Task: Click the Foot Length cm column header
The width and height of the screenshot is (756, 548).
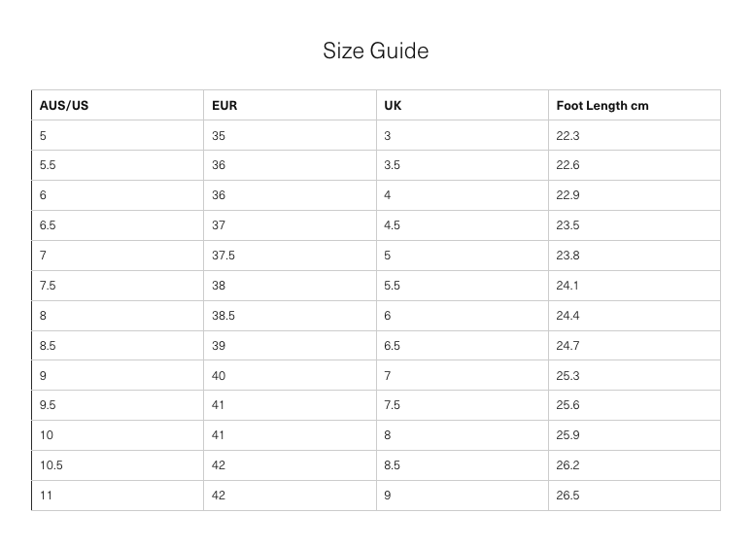Action: click(x=601, y=105)
